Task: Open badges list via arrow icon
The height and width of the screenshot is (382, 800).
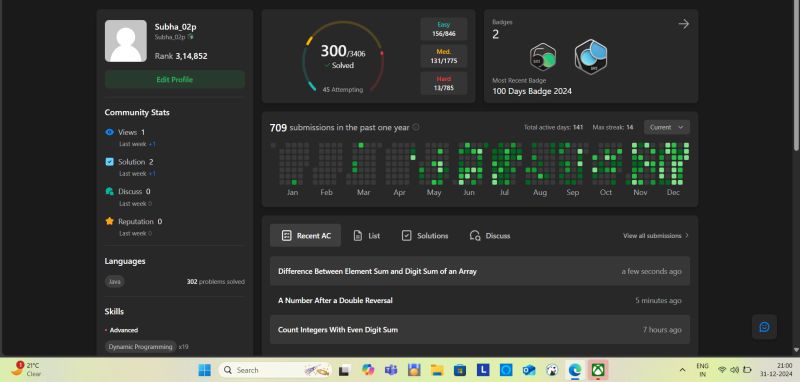Action: (x=684, y=24)
